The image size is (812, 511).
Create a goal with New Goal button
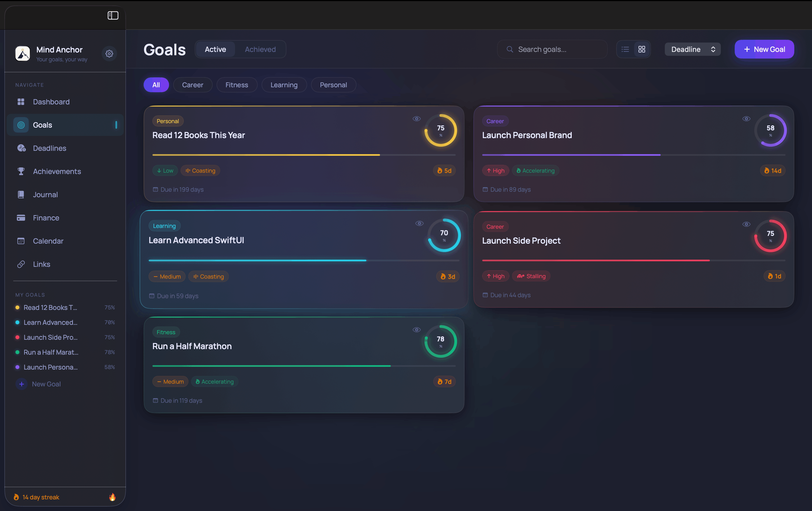[764, 50]
